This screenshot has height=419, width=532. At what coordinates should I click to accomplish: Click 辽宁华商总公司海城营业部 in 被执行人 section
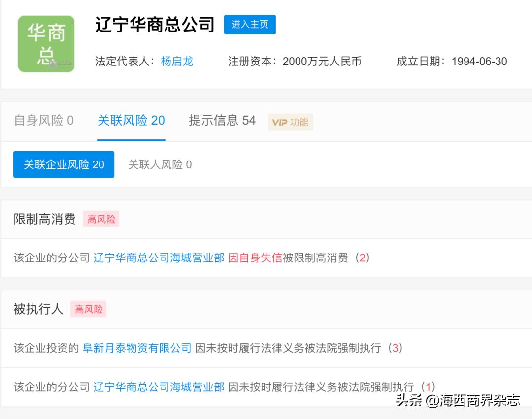pos(158,387)
